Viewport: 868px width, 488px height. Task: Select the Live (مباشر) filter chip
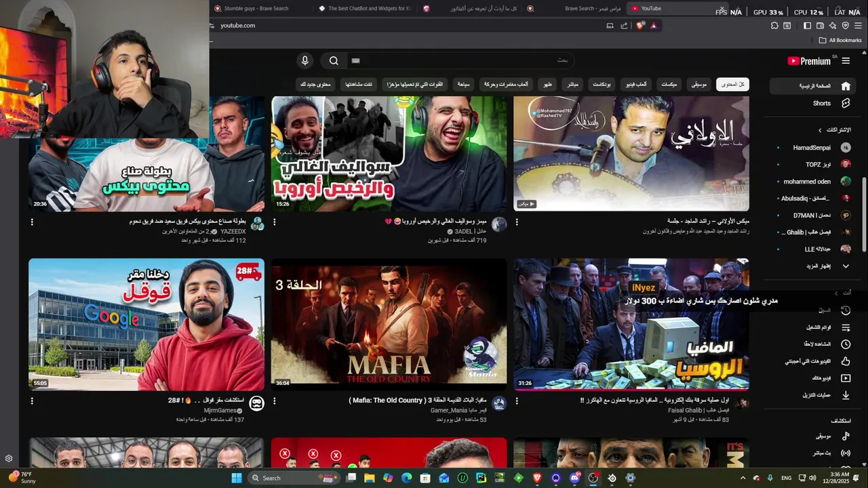point(572,85)
